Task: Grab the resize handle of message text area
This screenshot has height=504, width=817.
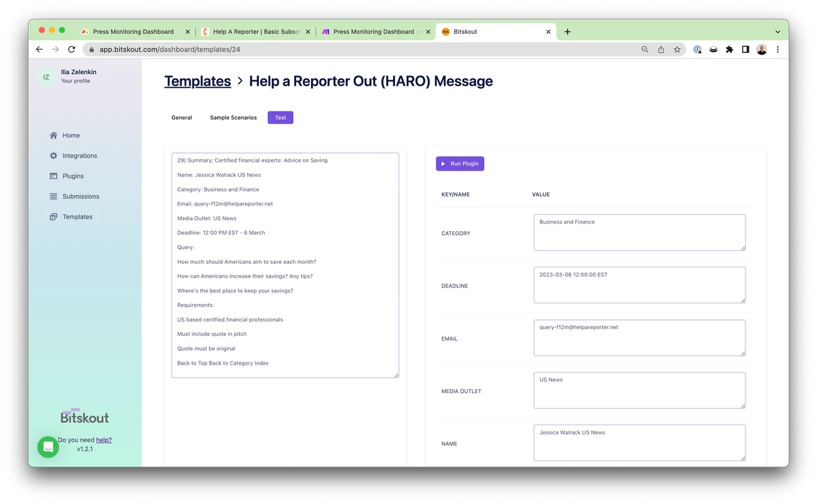Action: coord(396,374)
